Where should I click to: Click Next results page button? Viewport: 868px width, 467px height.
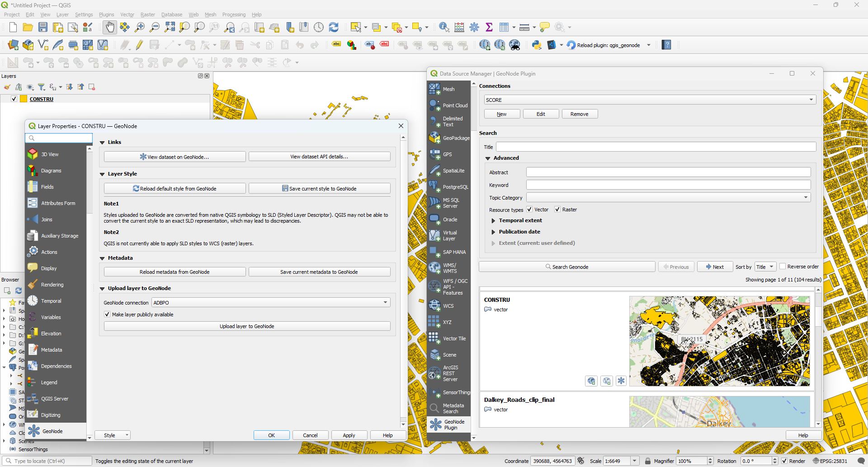(714, 267)
